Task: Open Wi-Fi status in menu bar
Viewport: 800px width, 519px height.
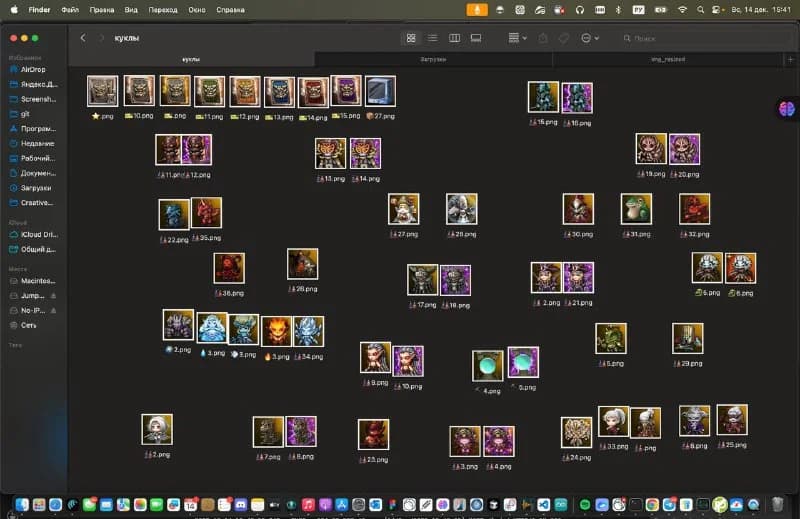Action: coord(682,10)
